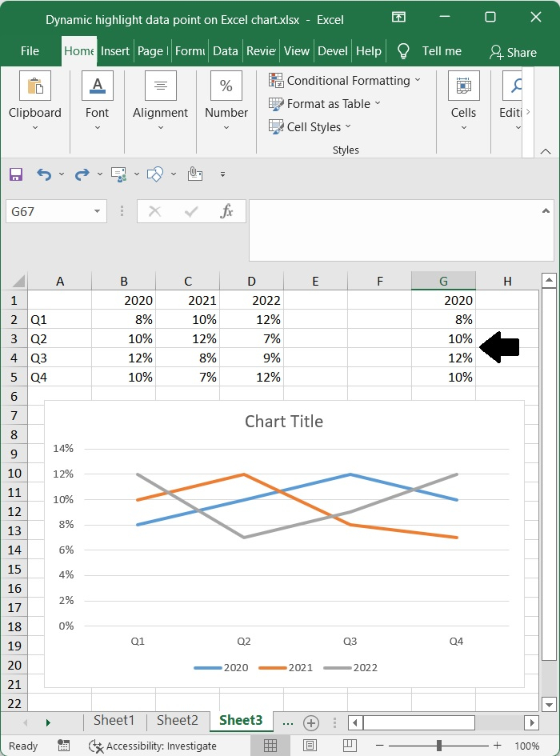The height and width of the screenshot is (756, 560).
Task: Switch to Normal view
Action: pos(270,746)
